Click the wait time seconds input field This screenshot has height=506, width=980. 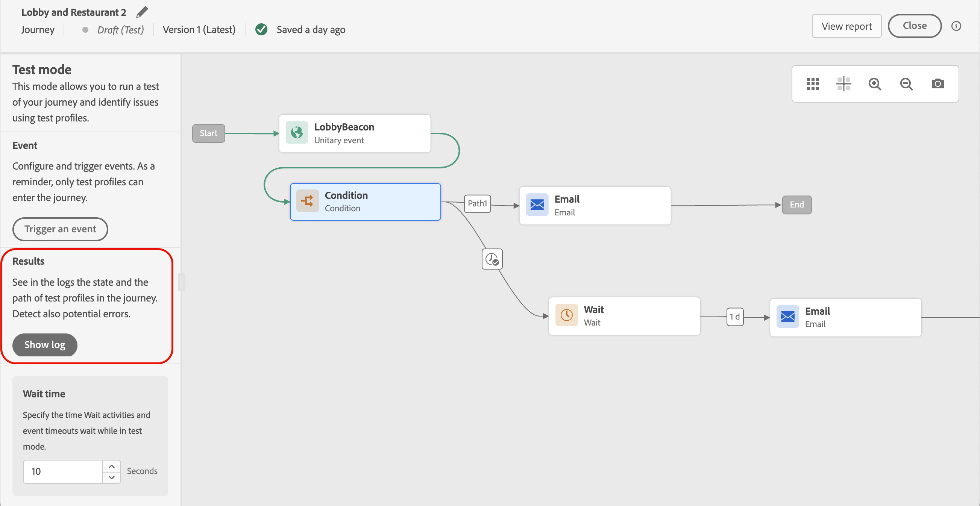pyautogui.click(x=63, y=471)
